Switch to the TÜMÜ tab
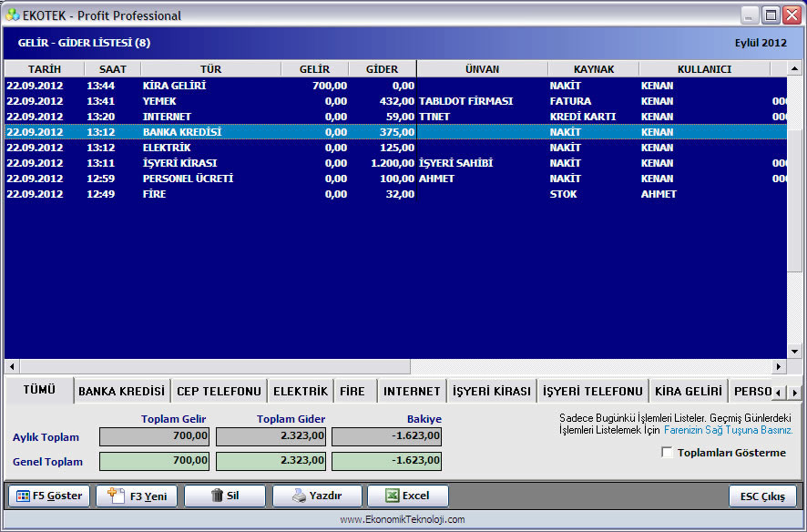The height and width of the screenshot is (532, 807). [x=39, y=390]
